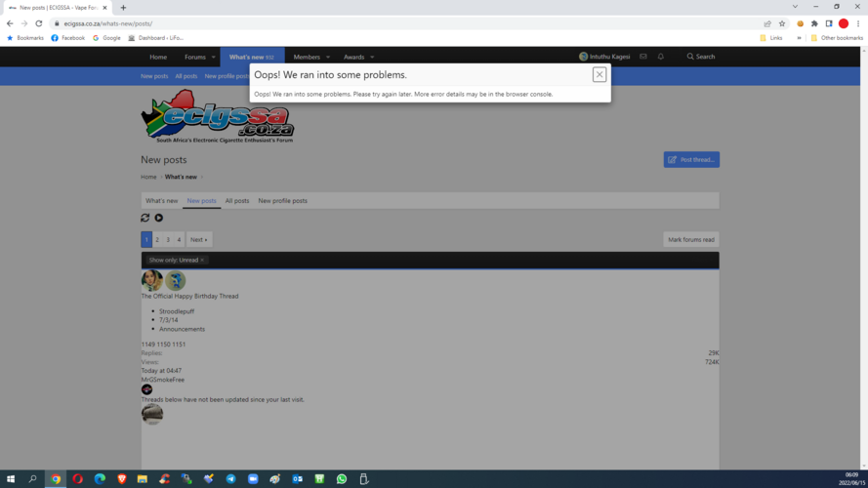Go to page 3 of new posts
The height and width of the screenshot is (488, 868).
pos(168,239)
